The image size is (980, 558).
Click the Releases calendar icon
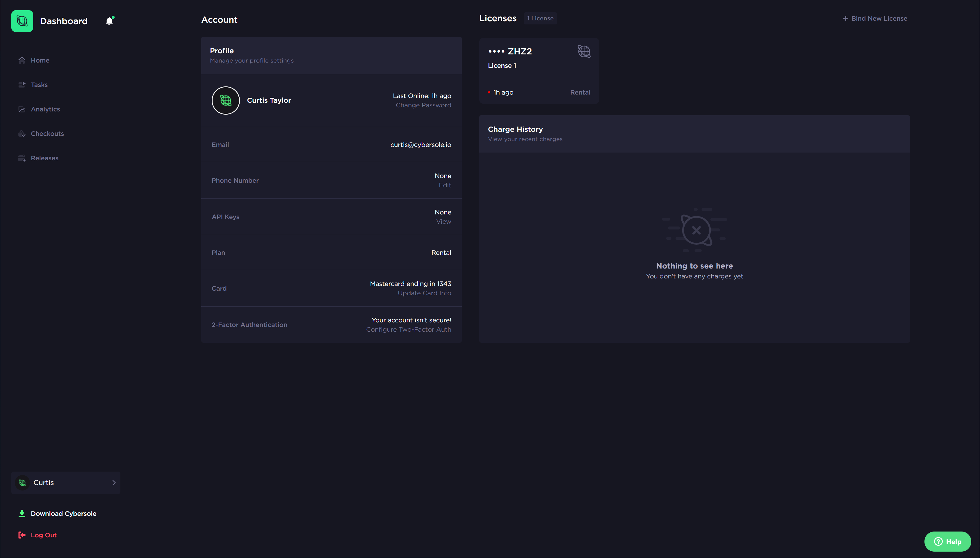click(x=22, y=158)
